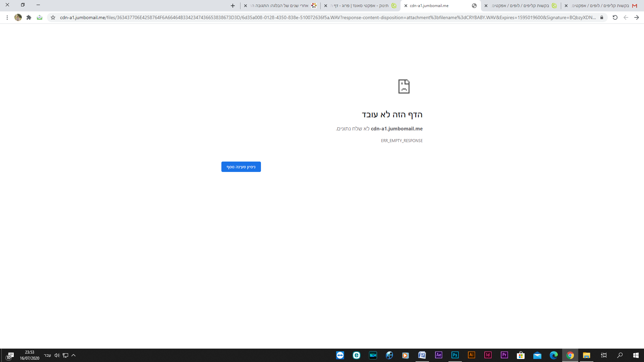This screenshot has width=644, height=362.
Task: Open TeamViewer from the taskbar
Action: click(x=340, y=355)
